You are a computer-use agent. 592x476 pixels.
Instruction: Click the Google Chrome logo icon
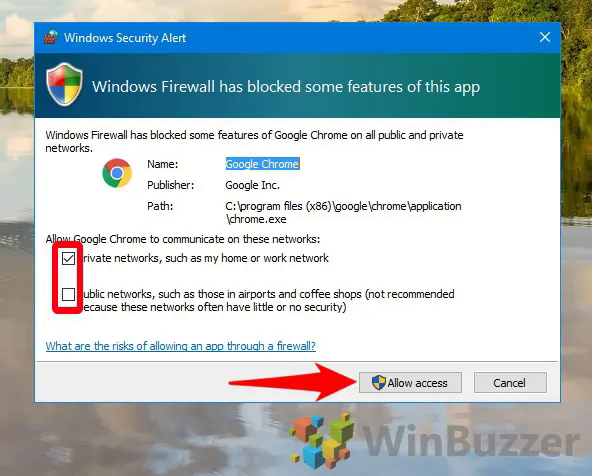pyautogui.click(x=117, y=173)
